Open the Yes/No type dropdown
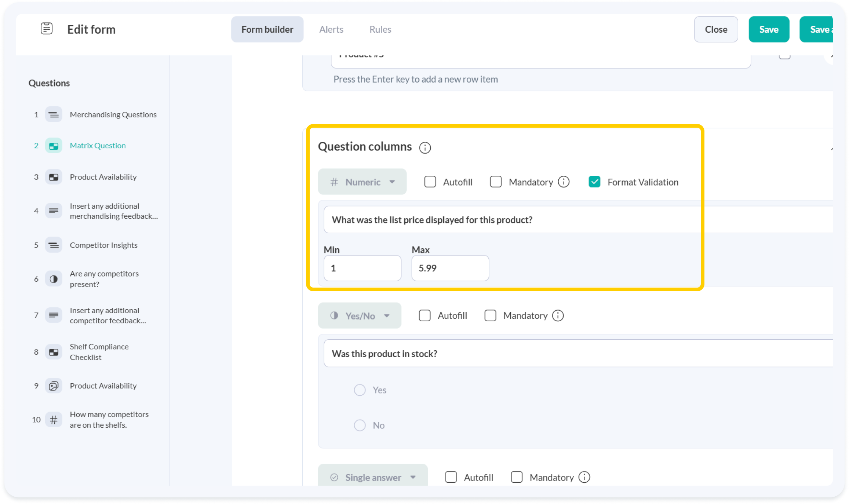 point(360,315)
